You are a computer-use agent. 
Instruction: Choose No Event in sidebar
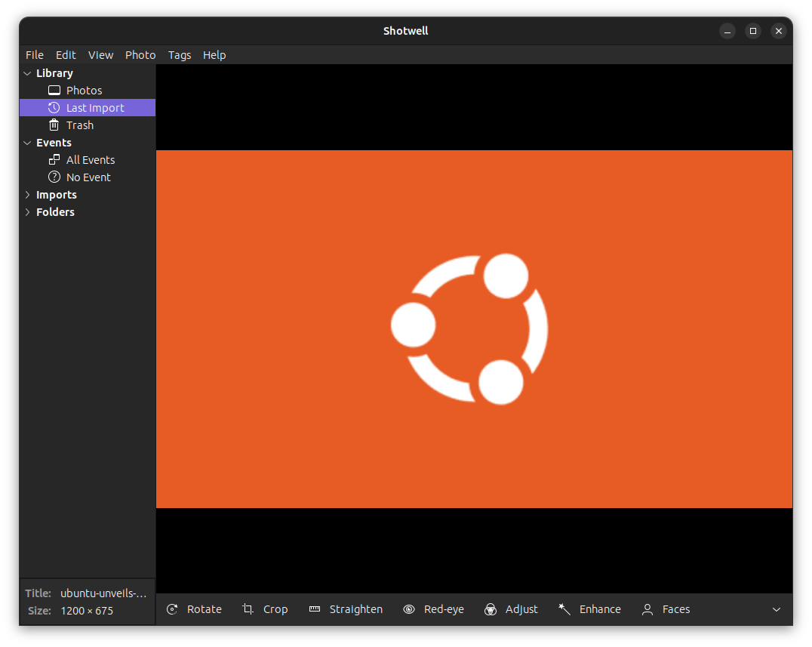[88, 177]
